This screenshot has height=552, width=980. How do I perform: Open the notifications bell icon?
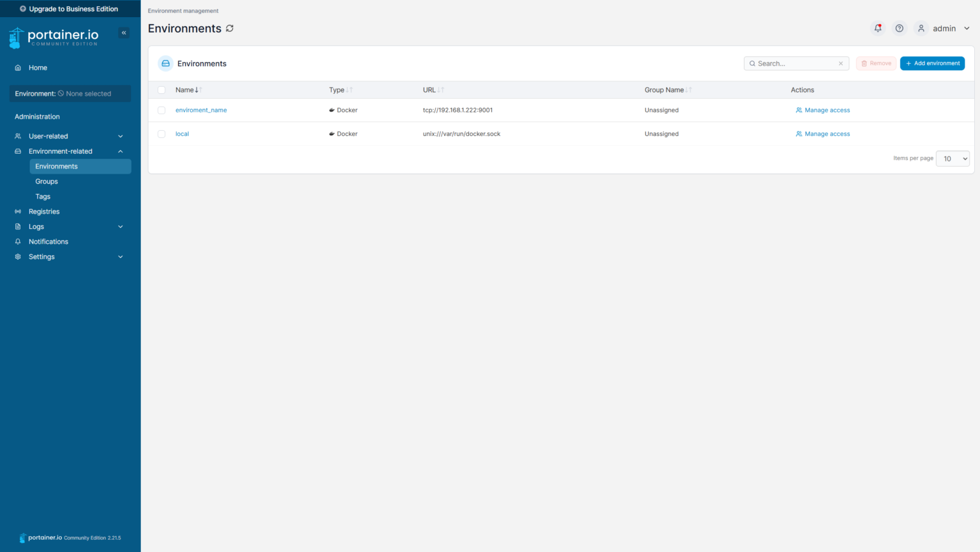click(878, 28)
